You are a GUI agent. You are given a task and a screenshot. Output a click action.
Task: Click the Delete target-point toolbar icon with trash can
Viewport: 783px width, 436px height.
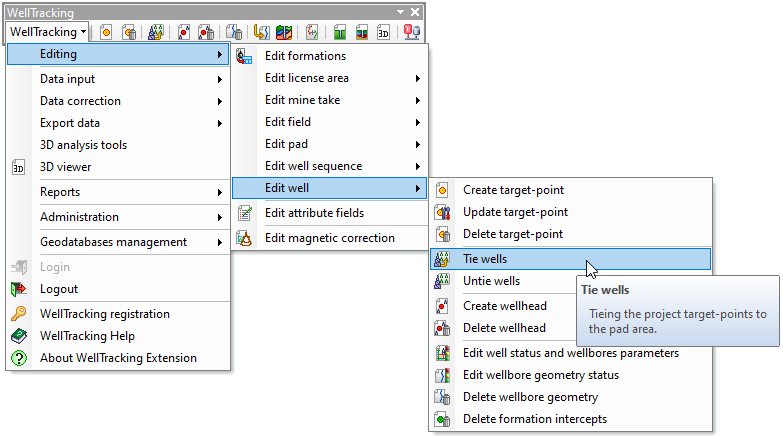pyautogui.click(x=129, y=32)
